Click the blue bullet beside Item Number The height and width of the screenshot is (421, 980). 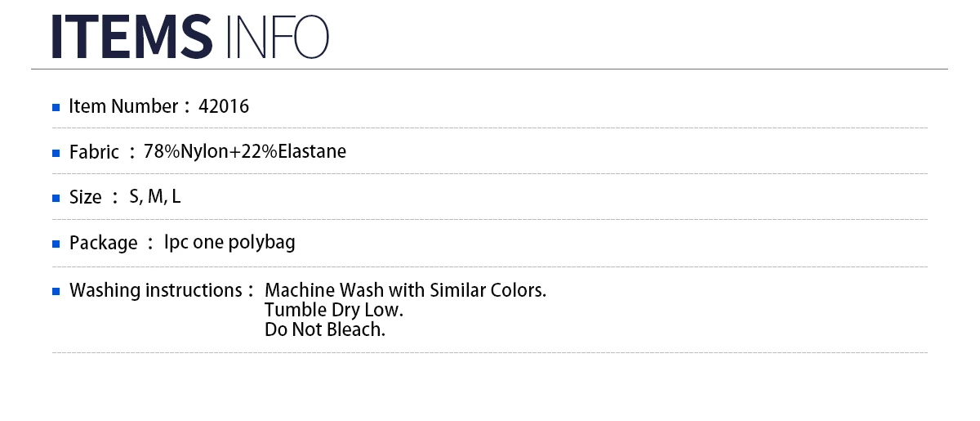coord(56,108)
